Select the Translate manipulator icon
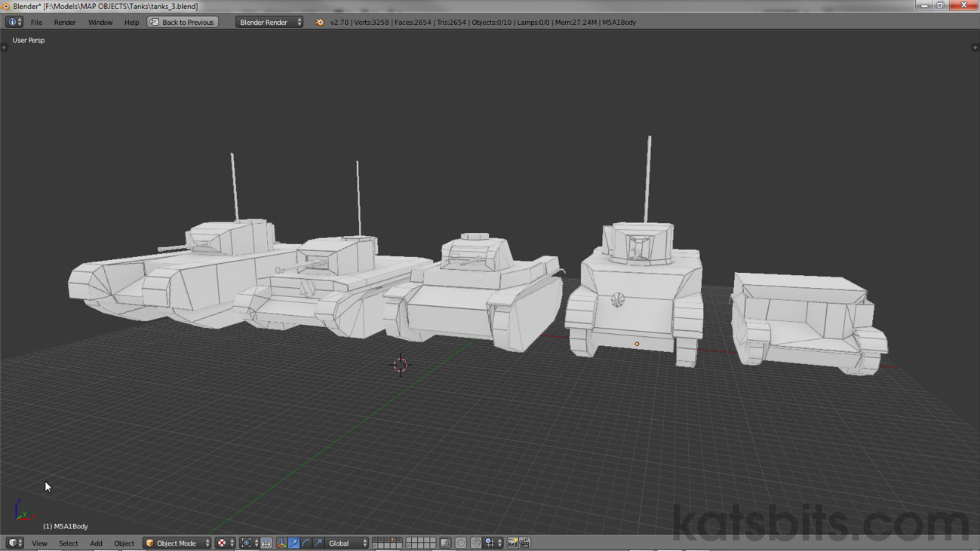The height and width of the screenshot is (551, 980). coord(293,543)
